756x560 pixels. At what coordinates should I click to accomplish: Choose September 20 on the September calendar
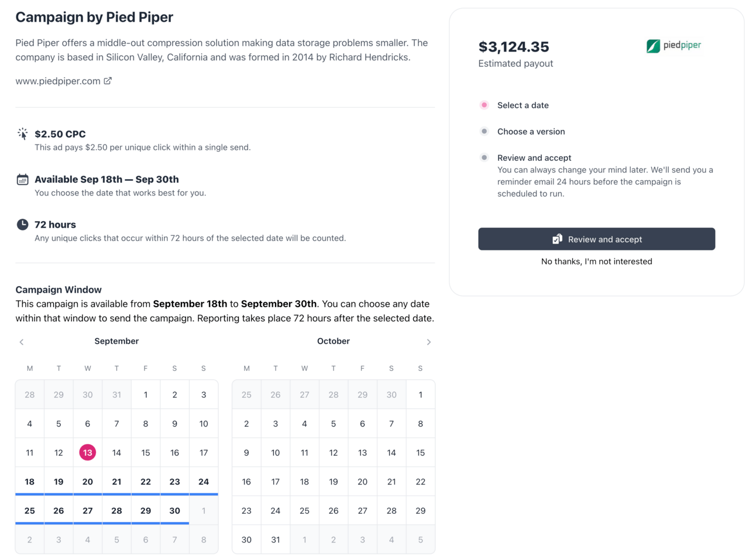[x=88, y=482]
